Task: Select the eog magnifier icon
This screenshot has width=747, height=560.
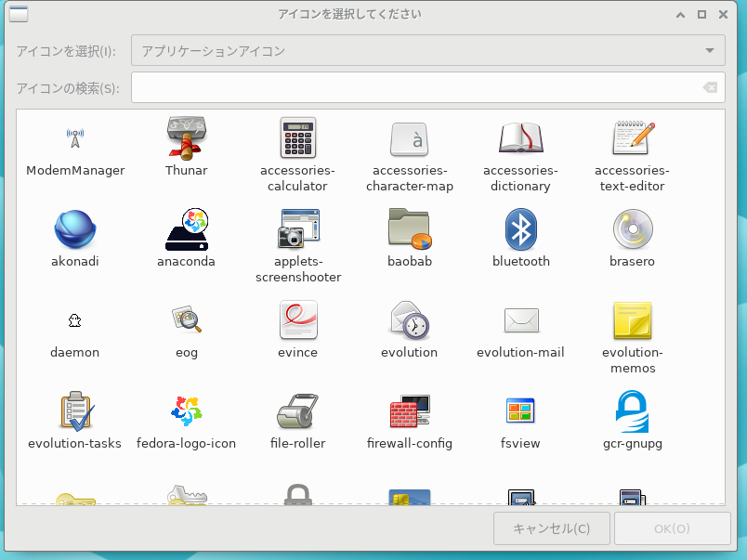Action: (x=186, y=319)
